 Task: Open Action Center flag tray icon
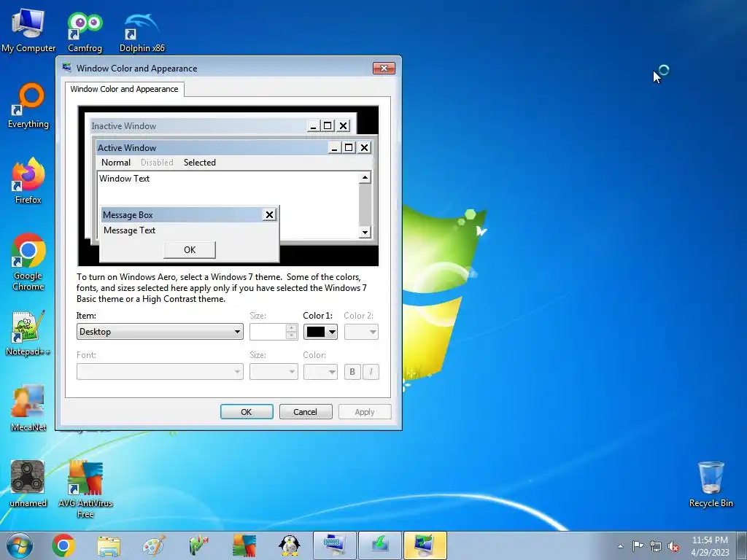coord(638,545)
